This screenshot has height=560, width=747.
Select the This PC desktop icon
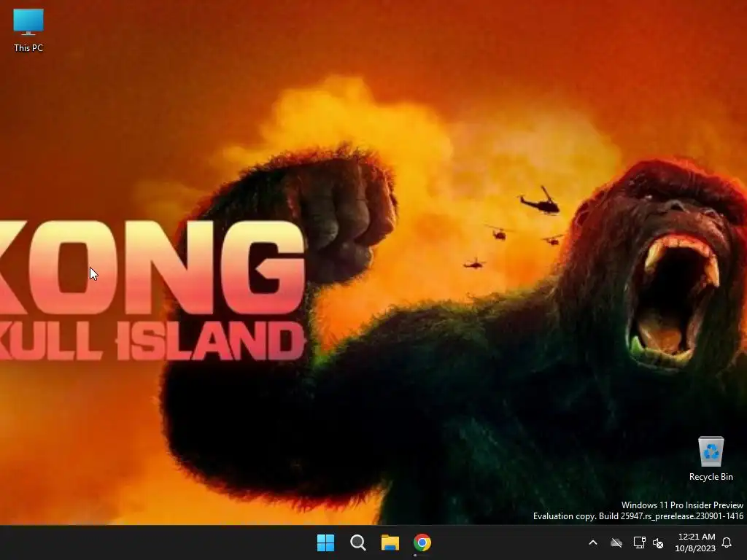28,31
